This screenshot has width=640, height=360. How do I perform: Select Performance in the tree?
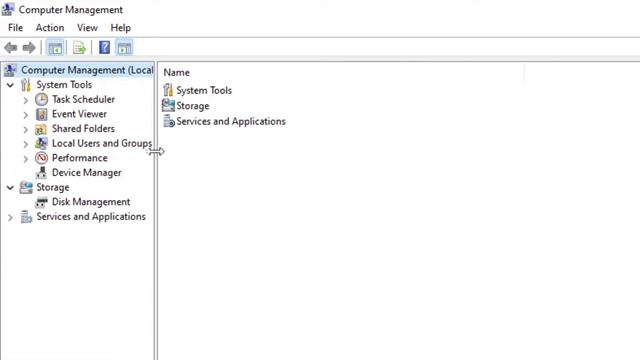[x=80, y=158]
